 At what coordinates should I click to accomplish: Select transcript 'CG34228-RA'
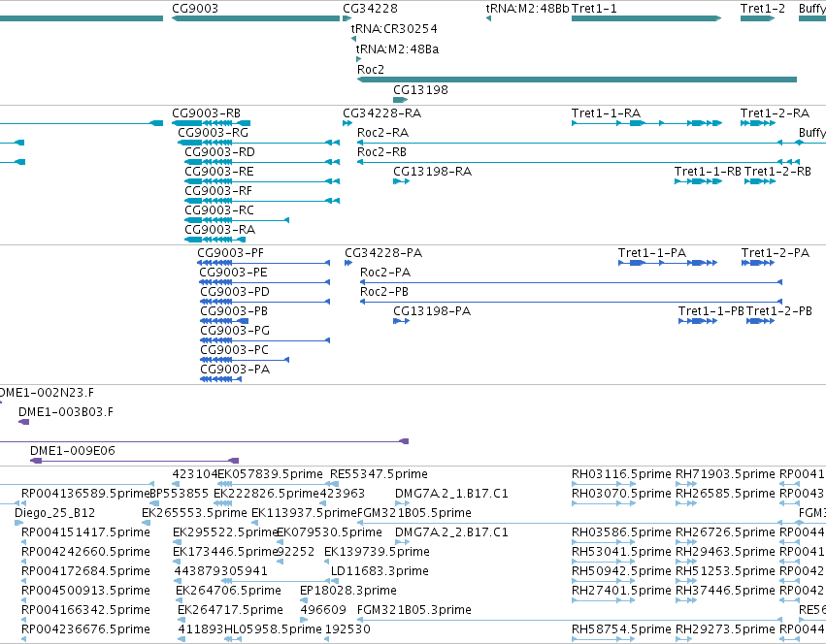(x=381, y=113)
